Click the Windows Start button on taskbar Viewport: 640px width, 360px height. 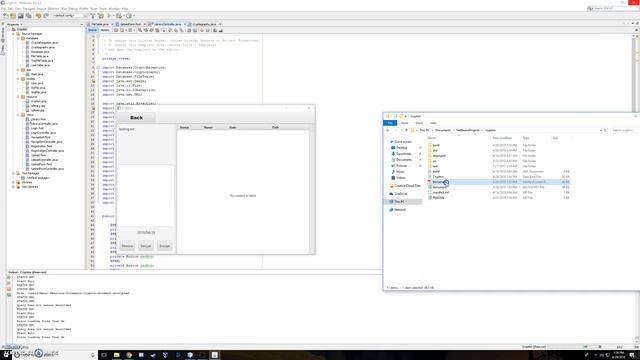coord(7,355)
